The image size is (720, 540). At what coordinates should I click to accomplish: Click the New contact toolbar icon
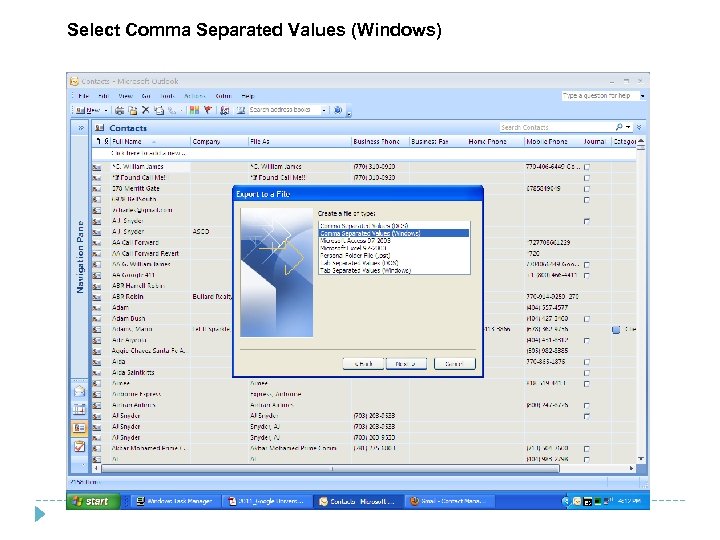click(81, 110)
